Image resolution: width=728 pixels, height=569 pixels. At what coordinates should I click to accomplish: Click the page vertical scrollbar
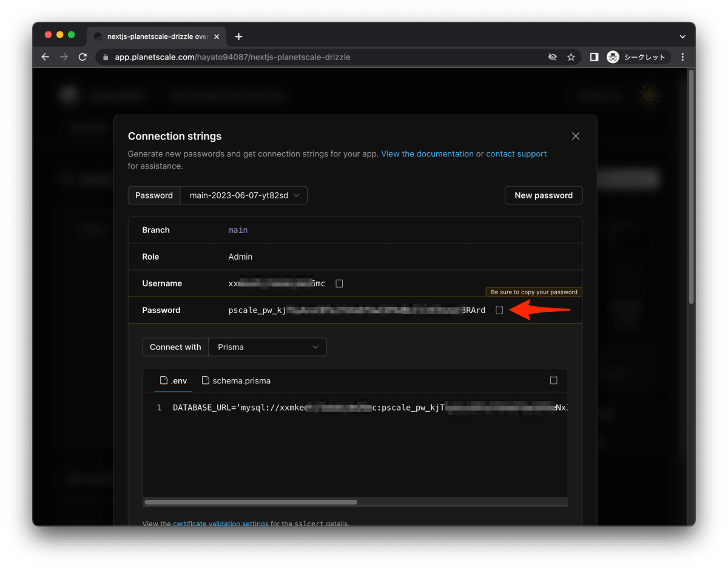coord(691,186)
